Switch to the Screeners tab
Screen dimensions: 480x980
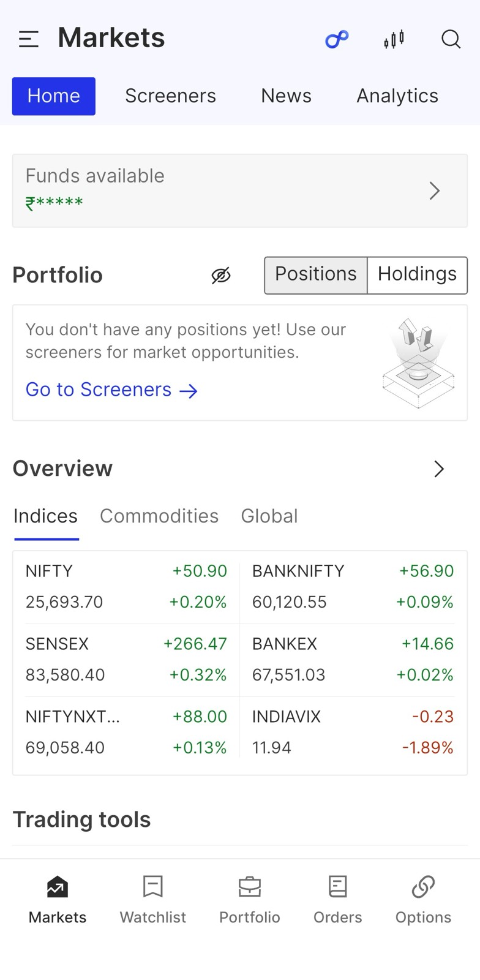tap(170, 96)
